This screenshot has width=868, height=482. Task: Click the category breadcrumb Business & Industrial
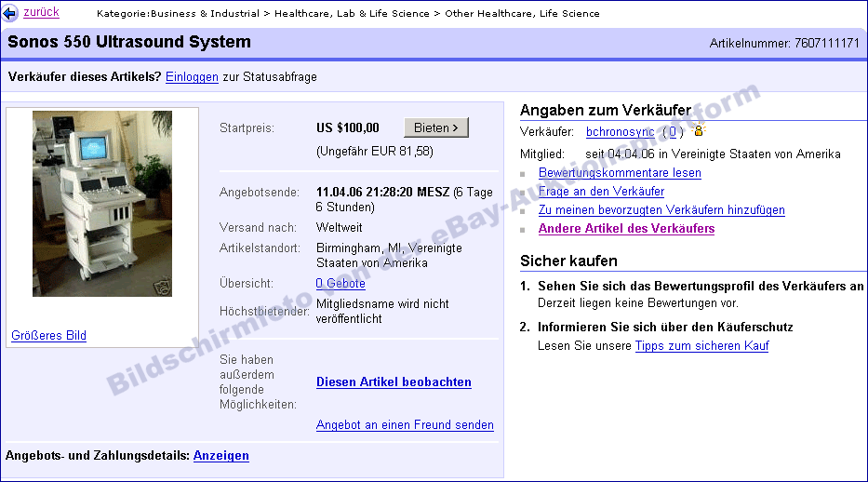(x=205, y=13)
